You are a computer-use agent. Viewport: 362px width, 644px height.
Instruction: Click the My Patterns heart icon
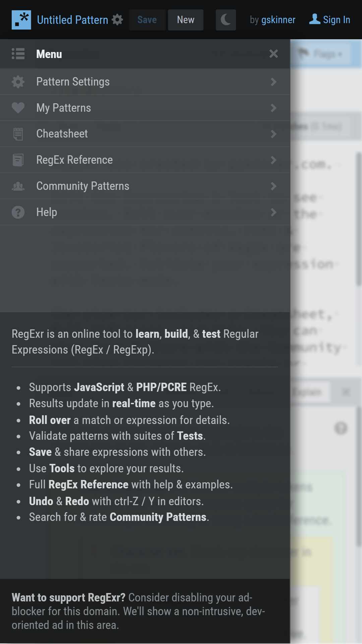(18, 108)
